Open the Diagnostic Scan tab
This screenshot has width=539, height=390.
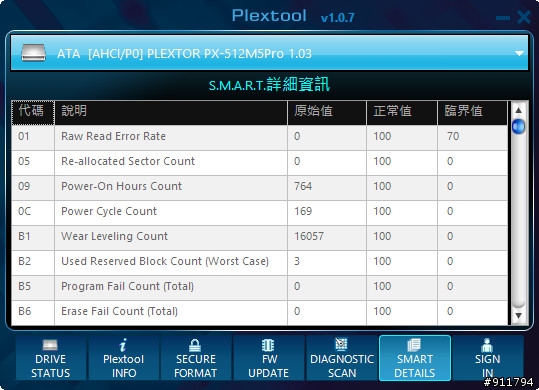[342, 358]
